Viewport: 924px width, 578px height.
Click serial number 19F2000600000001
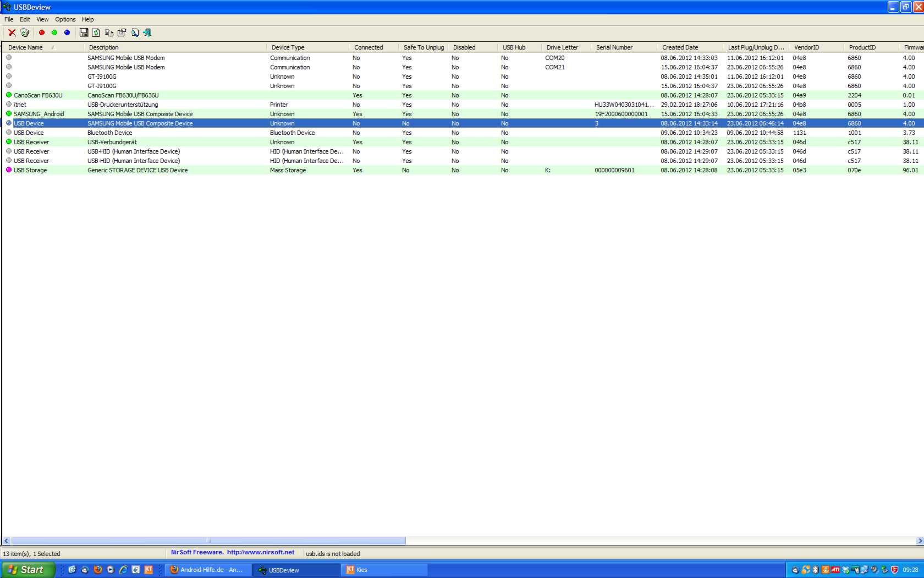pyautogui.click(x=621, y=113)
